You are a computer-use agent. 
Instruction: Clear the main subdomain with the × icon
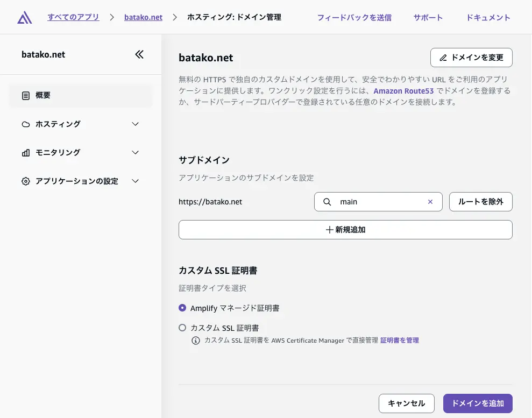[x=430, y=202]
